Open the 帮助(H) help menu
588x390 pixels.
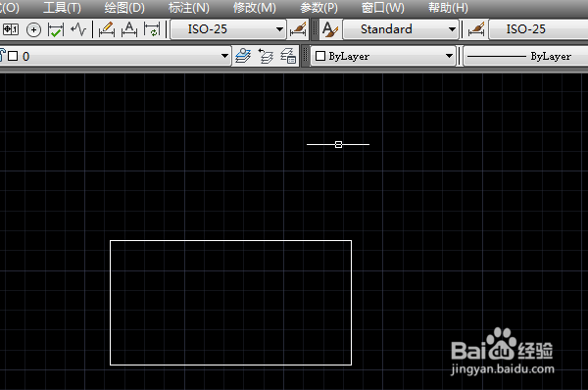pos(448,8)
